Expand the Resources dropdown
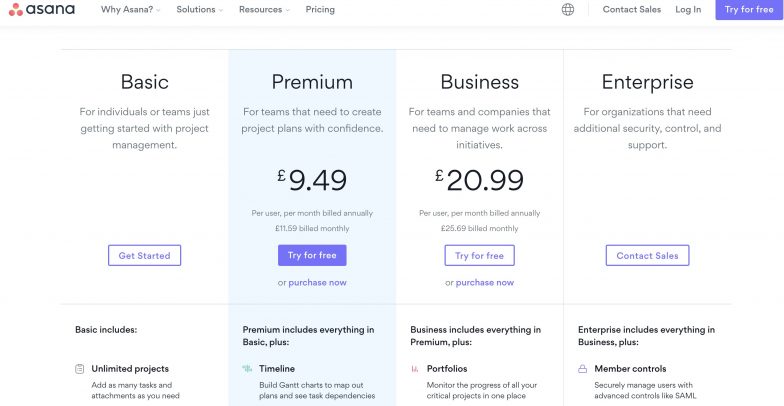This screenshot has width=784, height=406. [x=264, y=10]
